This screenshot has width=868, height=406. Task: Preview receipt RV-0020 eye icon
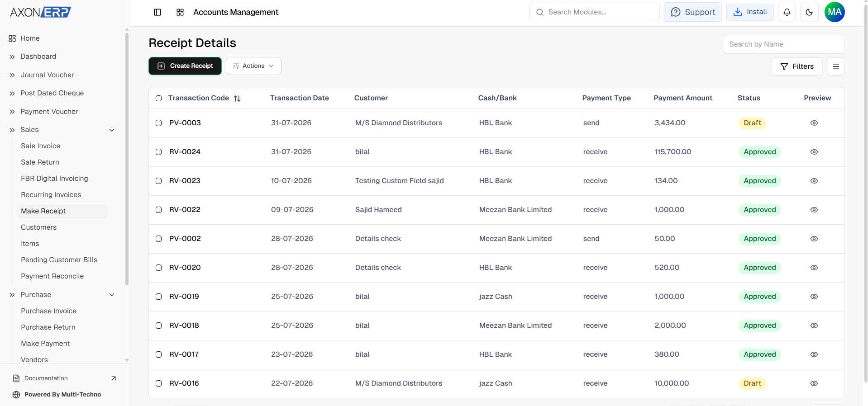pyautogui.click(x=814, y=268)
